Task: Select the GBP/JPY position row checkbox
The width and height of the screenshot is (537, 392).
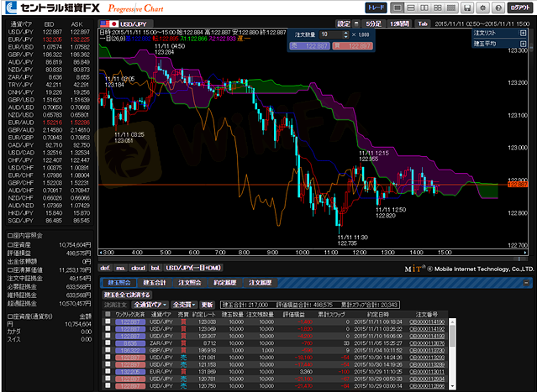Action: [107, 349]
